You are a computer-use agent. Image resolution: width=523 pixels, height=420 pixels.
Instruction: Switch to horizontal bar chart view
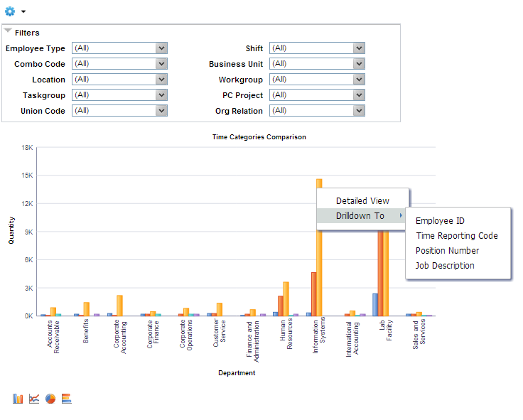coord(66,398)
